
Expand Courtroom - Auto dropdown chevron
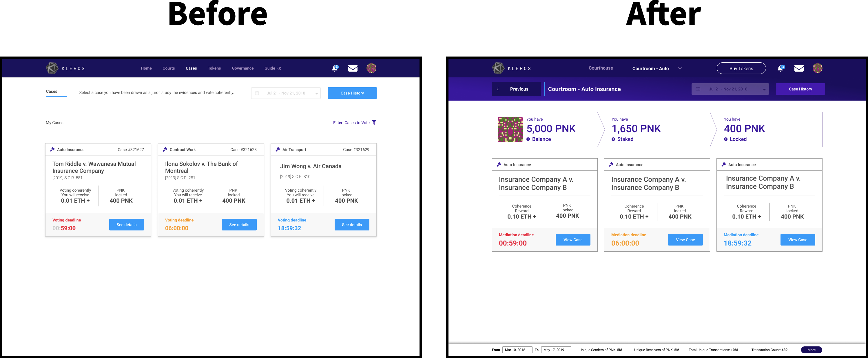[680, 68]
